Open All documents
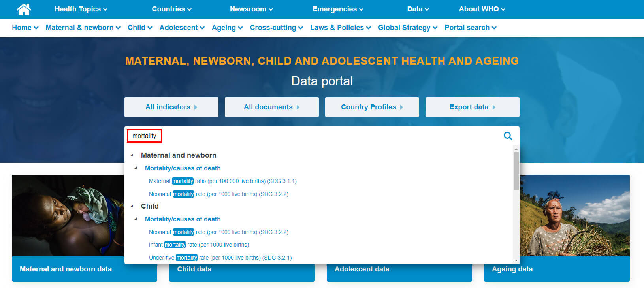Image resolution: width=644 pixels, height=294 pixels. [x=272, y=107]
